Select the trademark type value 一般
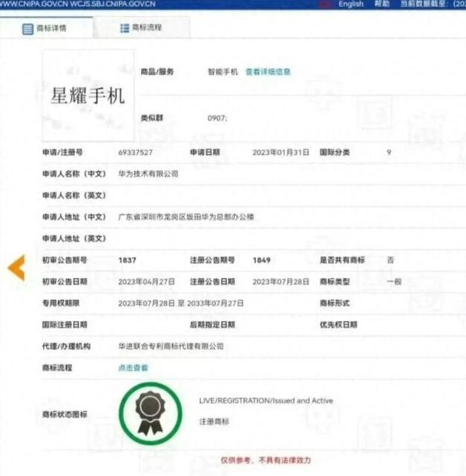 394,282
